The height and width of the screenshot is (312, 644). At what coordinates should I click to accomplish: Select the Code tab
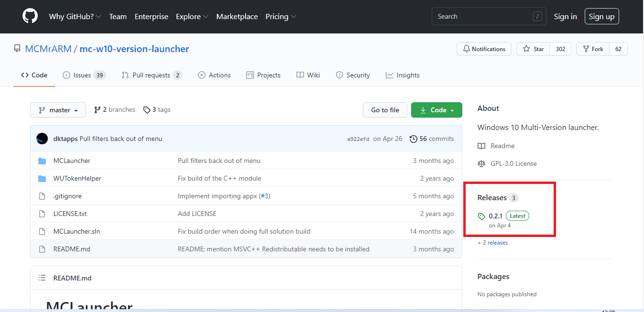34,75
